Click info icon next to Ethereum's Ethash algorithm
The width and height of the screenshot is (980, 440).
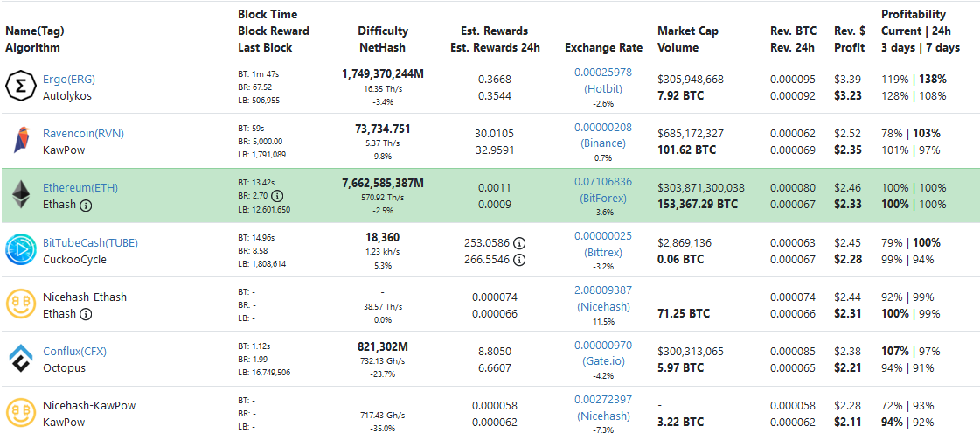tap(86, 206)
